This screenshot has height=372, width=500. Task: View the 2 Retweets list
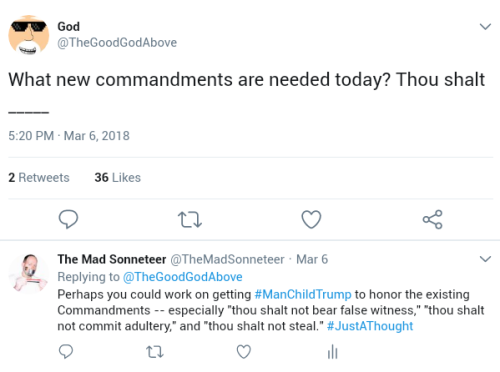[x=39, y=178]
